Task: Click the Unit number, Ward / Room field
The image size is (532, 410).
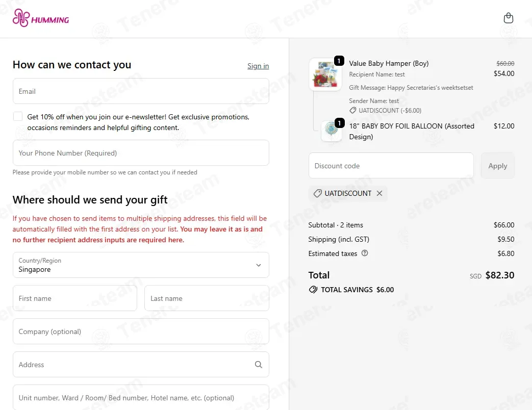Action: (141, 397)
